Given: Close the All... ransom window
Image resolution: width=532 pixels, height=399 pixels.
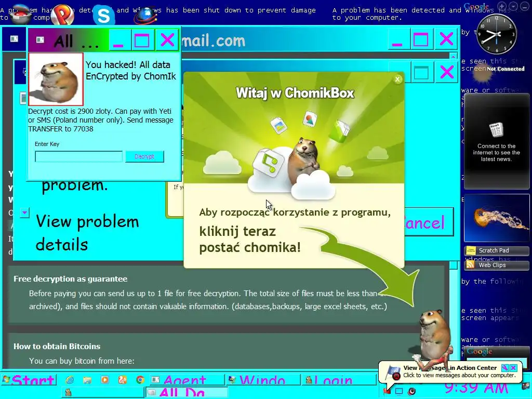Looking at the screenshot, I should tap(167, 40).
